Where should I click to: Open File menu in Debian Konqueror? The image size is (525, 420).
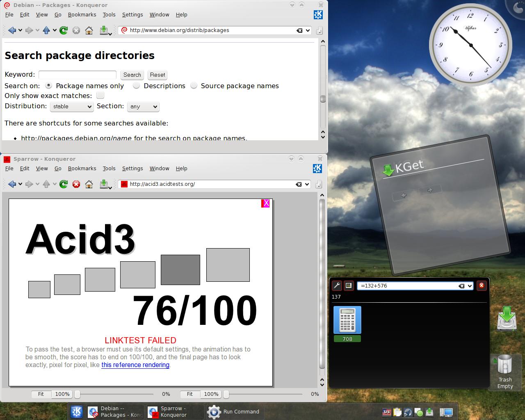(x=9, y=14)
